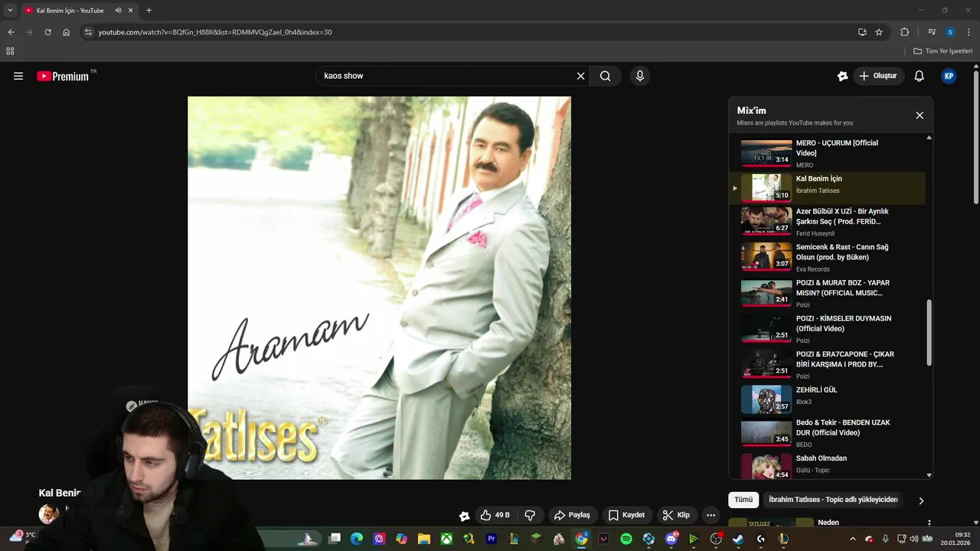Dislike the video
Image resolution: width=980 pixels, height=551 pixels.
point(529,515)
